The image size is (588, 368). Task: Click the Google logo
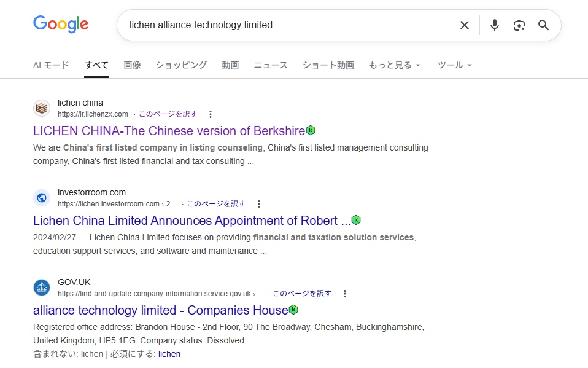coord(61,25)
